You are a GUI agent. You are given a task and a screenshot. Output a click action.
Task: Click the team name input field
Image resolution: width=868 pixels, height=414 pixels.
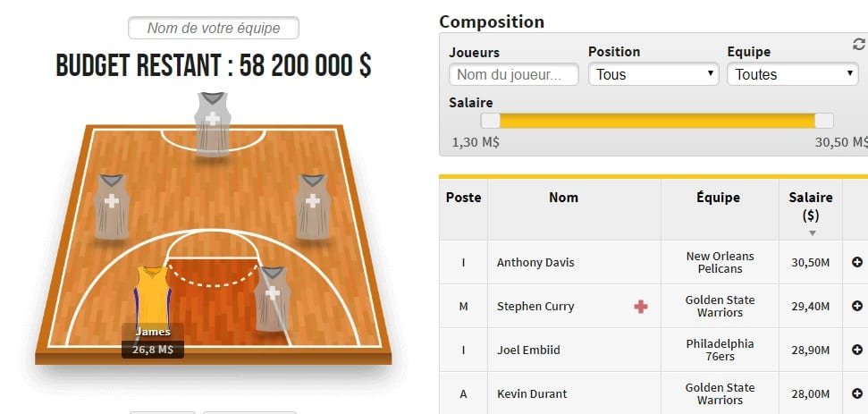(x=214, y=28)
